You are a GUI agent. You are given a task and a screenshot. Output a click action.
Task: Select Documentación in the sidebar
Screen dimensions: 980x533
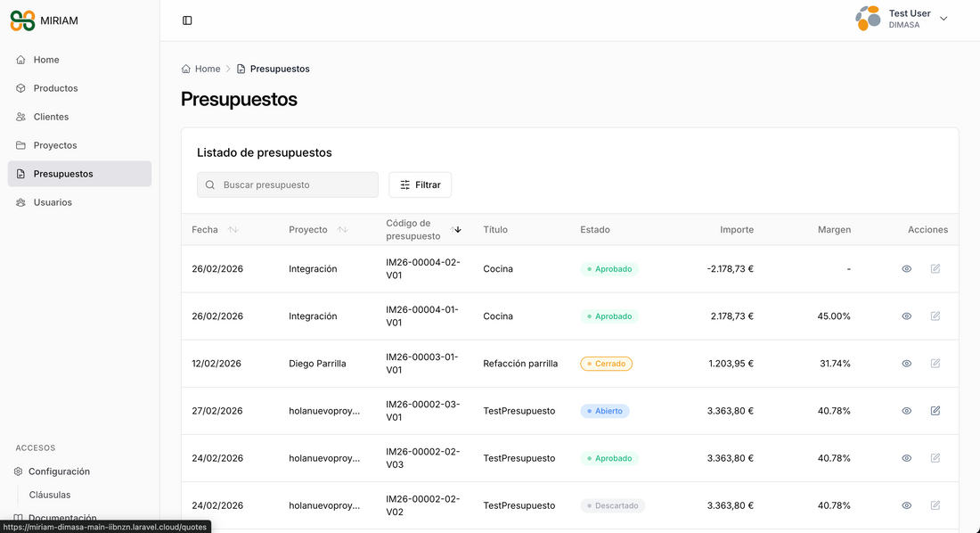point(64,518)
